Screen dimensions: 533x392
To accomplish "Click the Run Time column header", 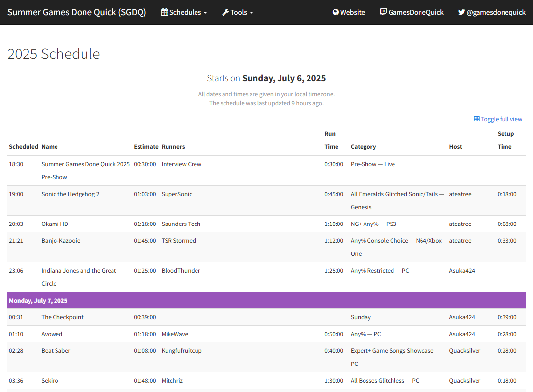I will 332,140.
